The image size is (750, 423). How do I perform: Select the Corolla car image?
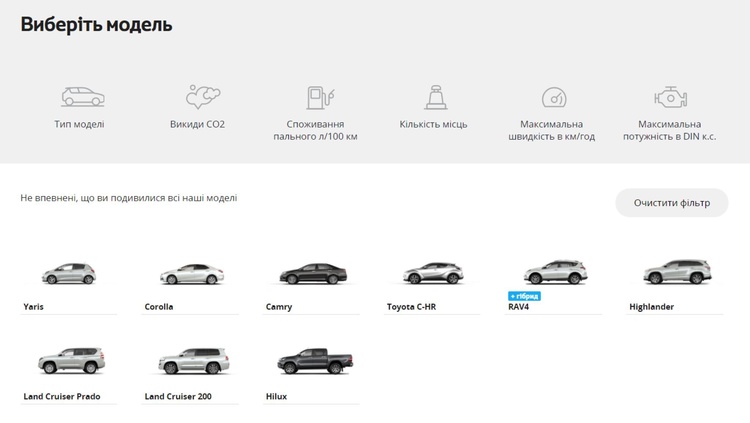click(191, 274)
